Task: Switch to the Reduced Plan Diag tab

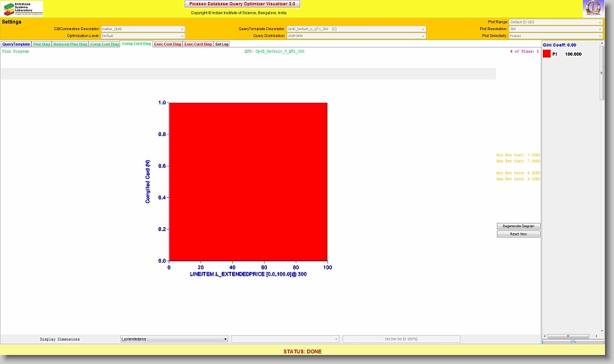Action: pyautogui.click(x=70, y=44)
